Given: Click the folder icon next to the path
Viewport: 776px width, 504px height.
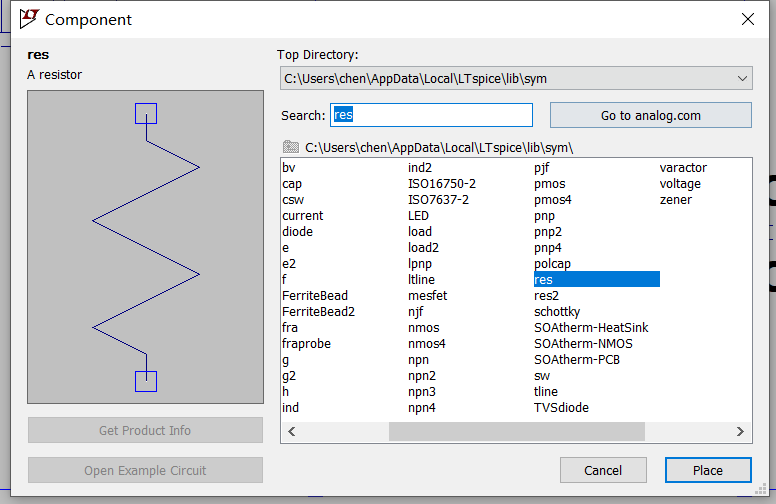Looking at the screenshot, I should pos(291,147).
